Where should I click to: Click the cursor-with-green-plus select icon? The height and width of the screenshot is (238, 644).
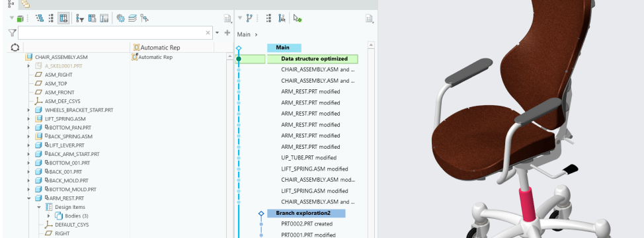pos(298,18)
